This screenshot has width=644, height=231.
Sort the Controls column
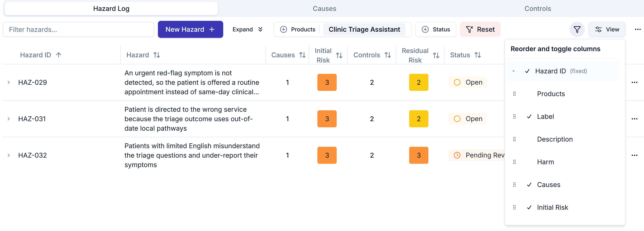[x=388, y=55]
